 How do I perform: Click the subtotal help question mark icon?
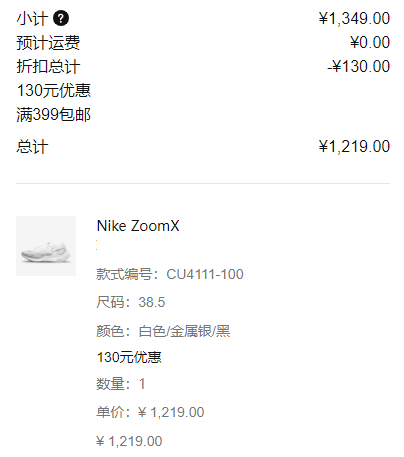pyautogui.click(x=61, y=18)
